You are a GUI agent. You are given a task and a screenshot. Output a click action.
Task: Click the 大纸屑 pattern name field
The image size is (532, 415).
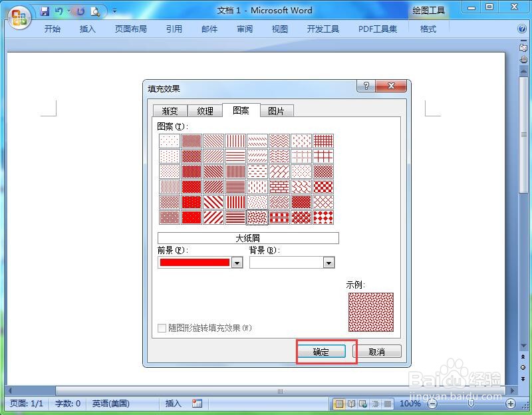tap(248, 238)
